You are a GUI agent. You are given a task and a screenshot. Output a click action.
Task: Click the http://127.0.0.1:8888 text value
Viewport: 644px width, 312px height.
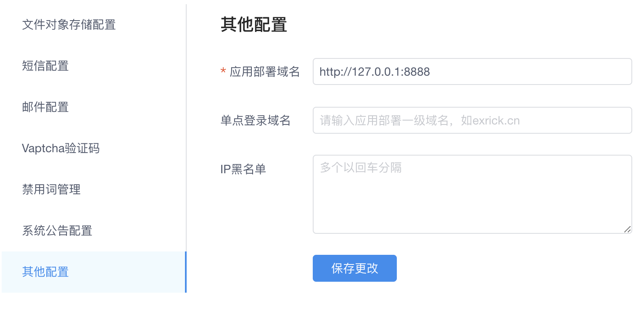[x=375, y=72]
